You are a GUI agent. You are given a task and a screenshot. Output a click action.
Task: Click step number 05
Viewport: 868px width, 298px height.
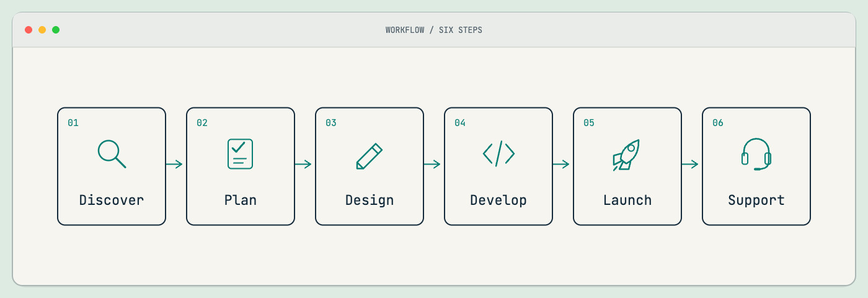coord(589,123)
